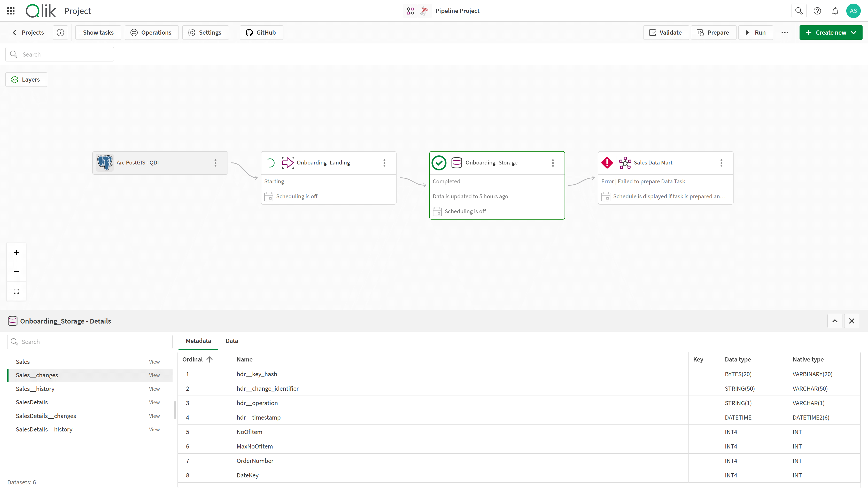Select the Sales__changes dataset
The image size is (868, 488).
(x=90, y=375)
